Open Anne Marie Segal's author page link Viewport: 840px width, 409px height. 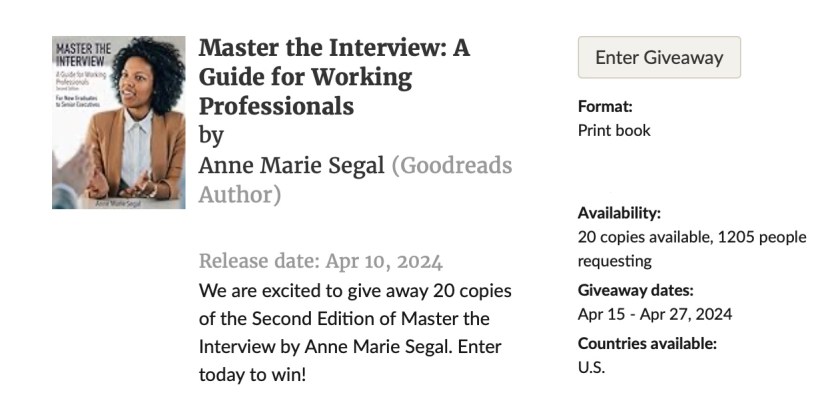[x=291, y=165]
